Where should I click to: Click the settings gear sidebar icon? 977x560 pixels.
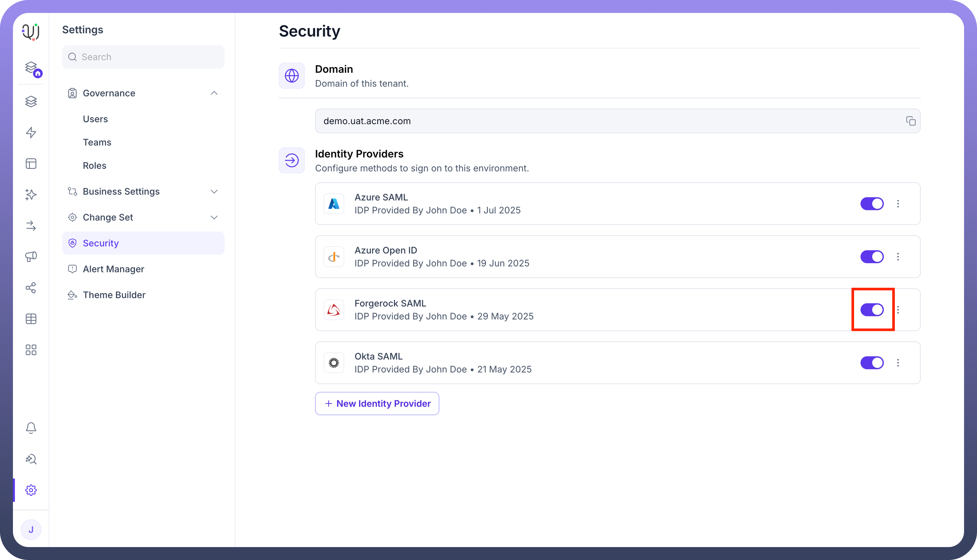point(31,490)
